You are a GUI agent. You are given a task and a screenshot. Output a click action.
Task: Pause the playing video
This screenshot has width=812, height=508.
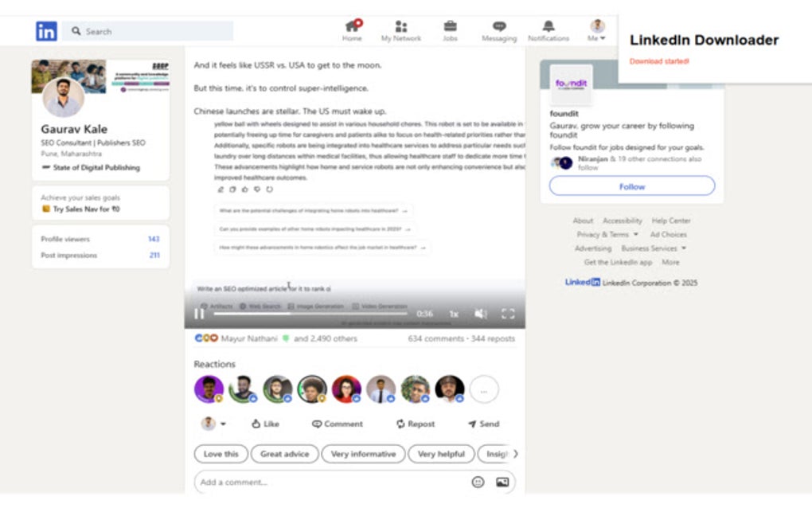click(x=199, y=314)
